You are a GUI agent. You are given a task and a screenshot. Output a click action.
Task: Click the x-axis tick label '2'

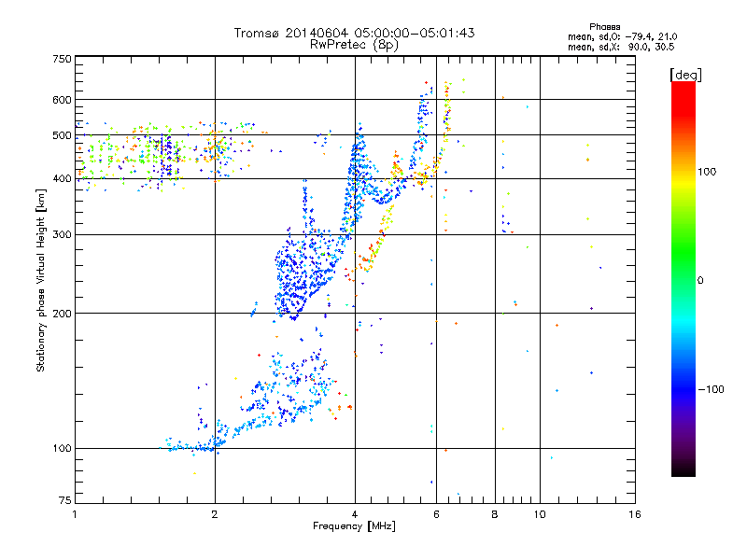point(215,514)
